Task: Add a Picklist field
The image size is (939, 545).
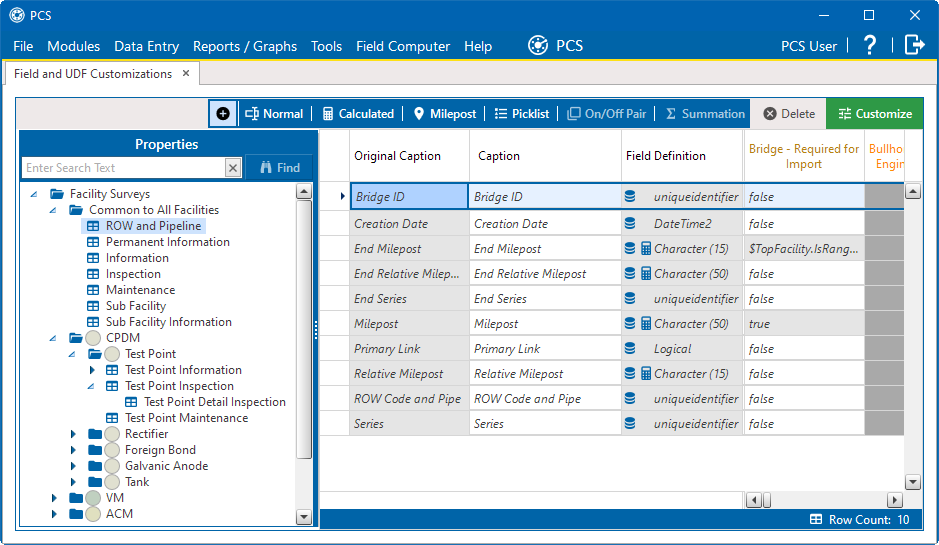Action: (522, 114)
